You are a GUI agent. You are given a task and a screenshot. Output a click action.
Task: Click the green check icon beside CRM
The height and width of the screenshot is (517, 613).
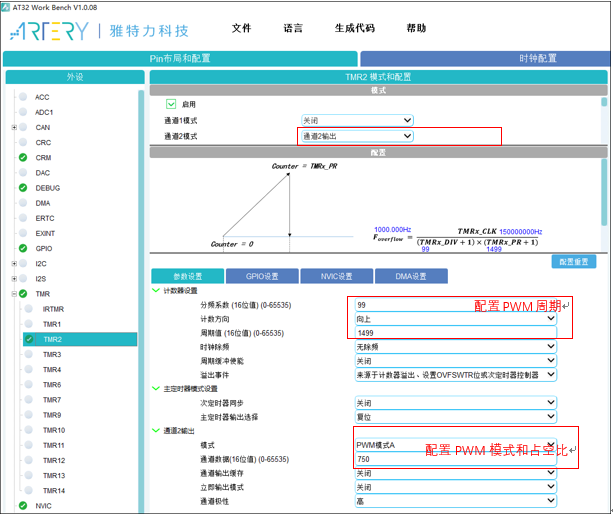[23, 157]
